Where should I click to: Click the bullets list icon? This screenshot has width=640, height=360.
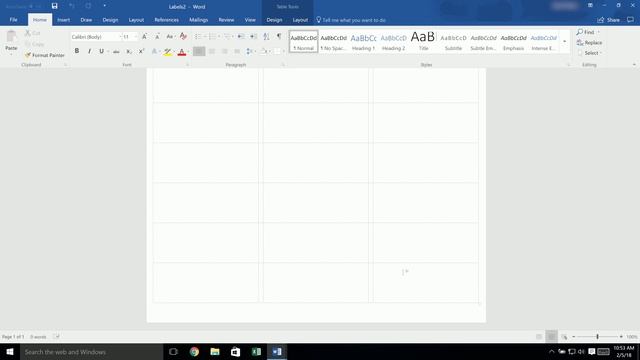[x=198, y=37]
